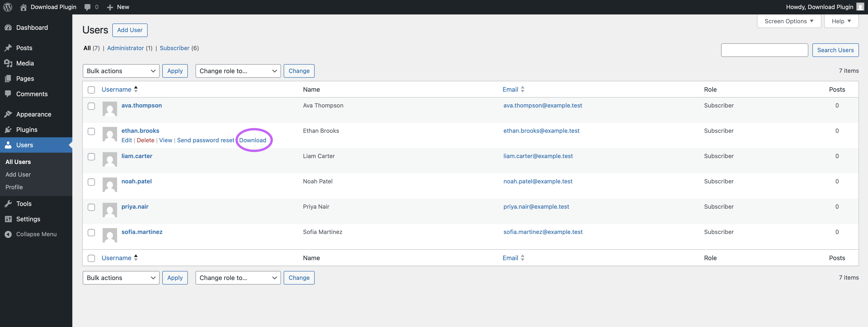The height and width of the screenshot is (327, 868).
Task: Open Settings via the sidebar gear icon
Action: [x=8, y=219]
